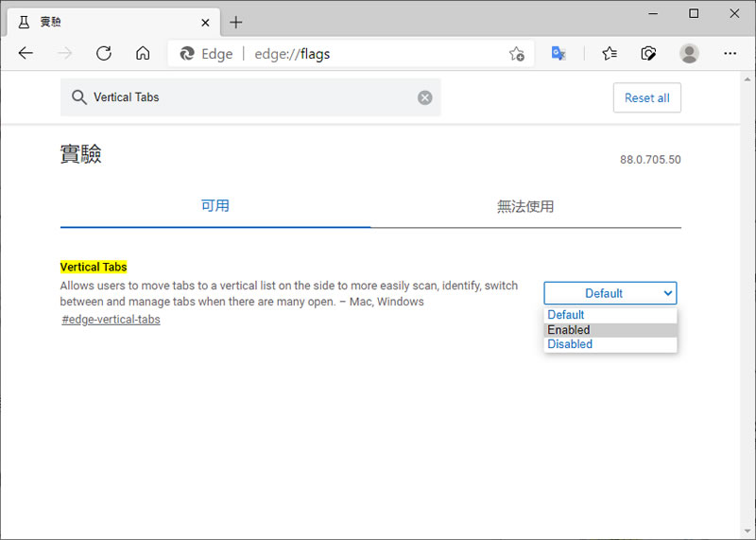Open a new tab with the plus button

(235, 22)
